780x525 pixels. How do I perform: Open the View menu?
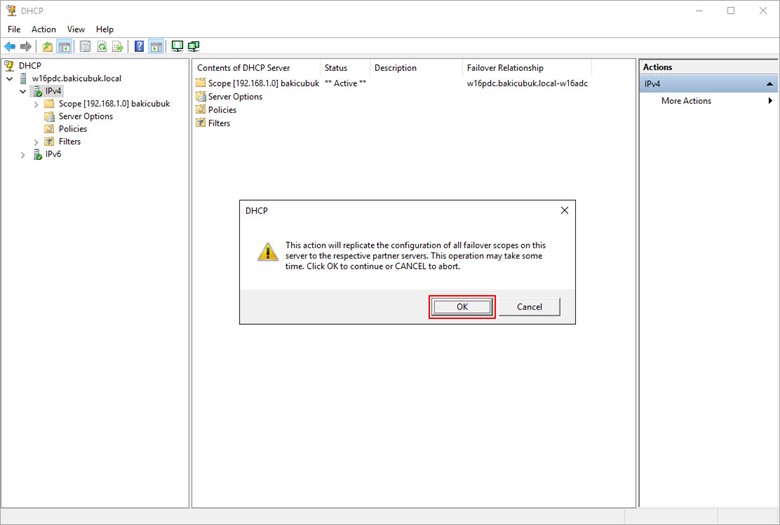[x=76, y=29]
